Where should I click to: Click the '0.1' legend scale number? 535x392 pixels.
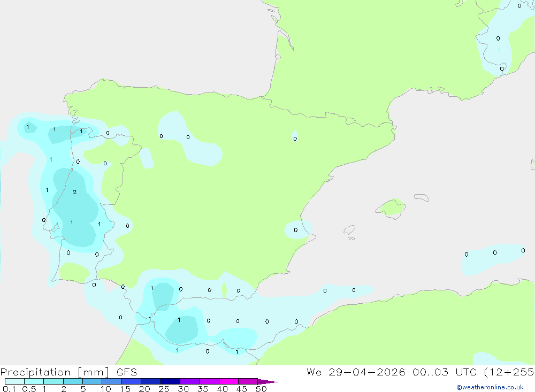click(x=9, y=389)
